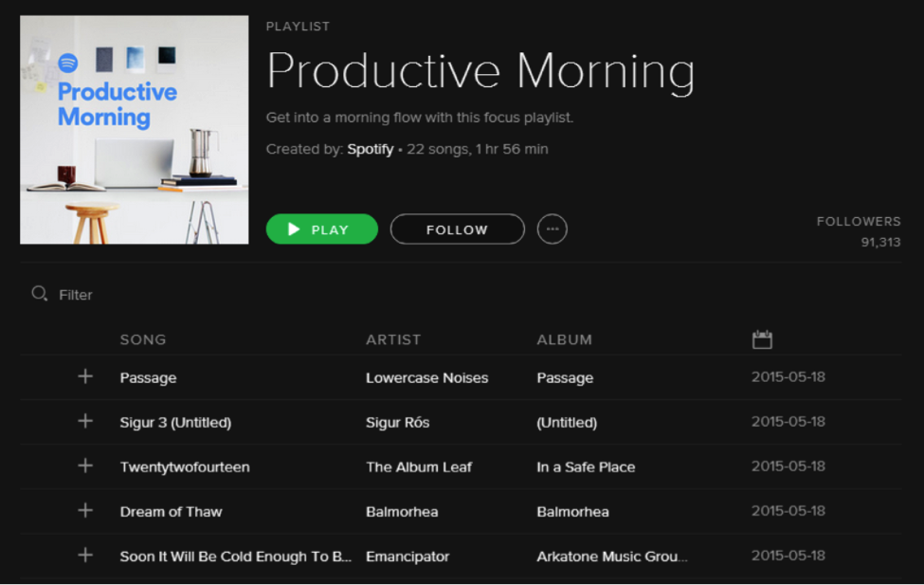924x585 pixels.
Task: Add Passage song using plus icon
Action: tap(85, 376)
